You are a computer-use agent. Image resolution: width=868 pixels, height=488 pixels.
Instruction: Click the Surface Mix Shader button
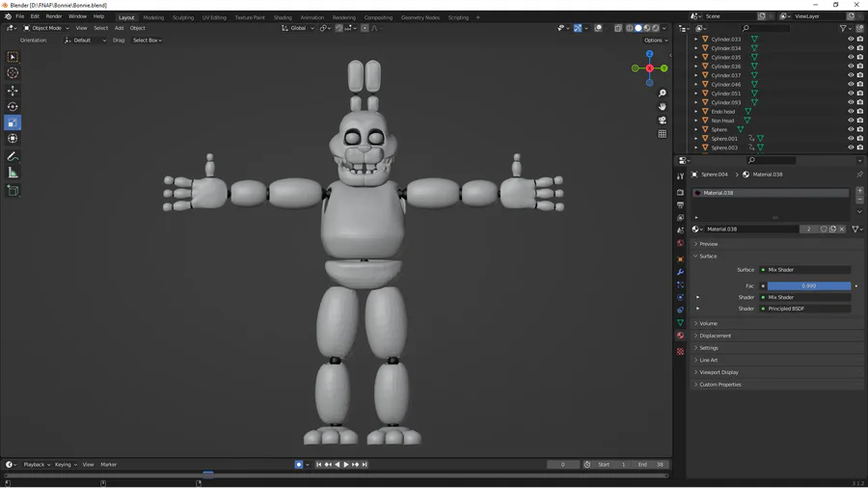[x=805, y=270]
